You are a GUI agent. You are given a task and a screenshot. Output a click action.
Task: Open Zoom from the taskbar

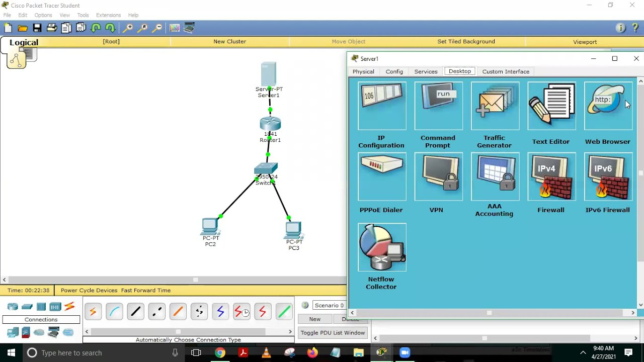click(x=405, y=352)
